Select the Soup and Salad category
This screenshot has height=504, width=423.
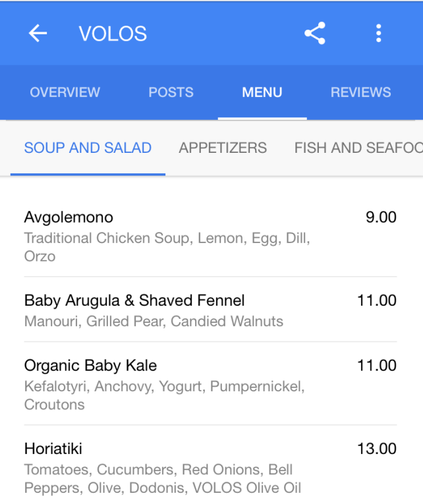coord(88,148)
